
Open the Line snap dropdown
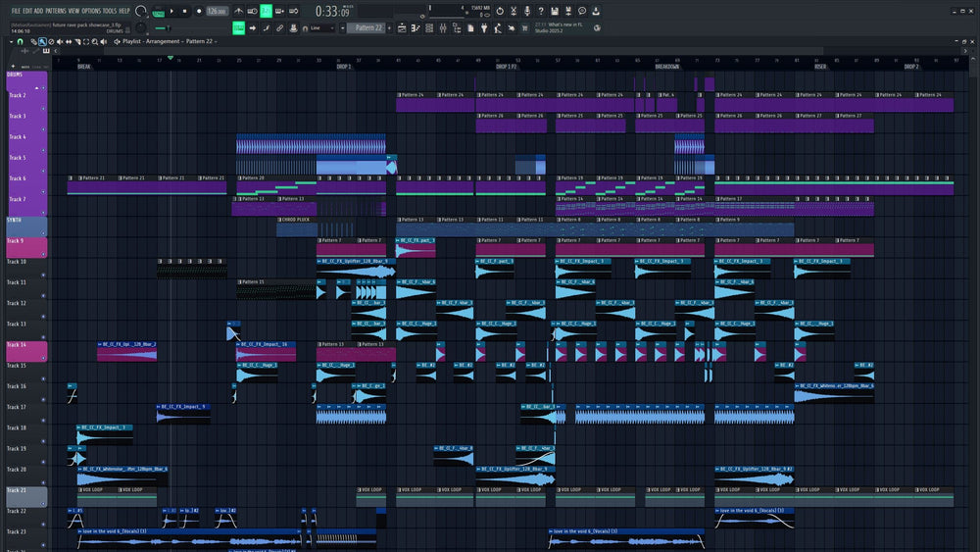click(321, 28)
